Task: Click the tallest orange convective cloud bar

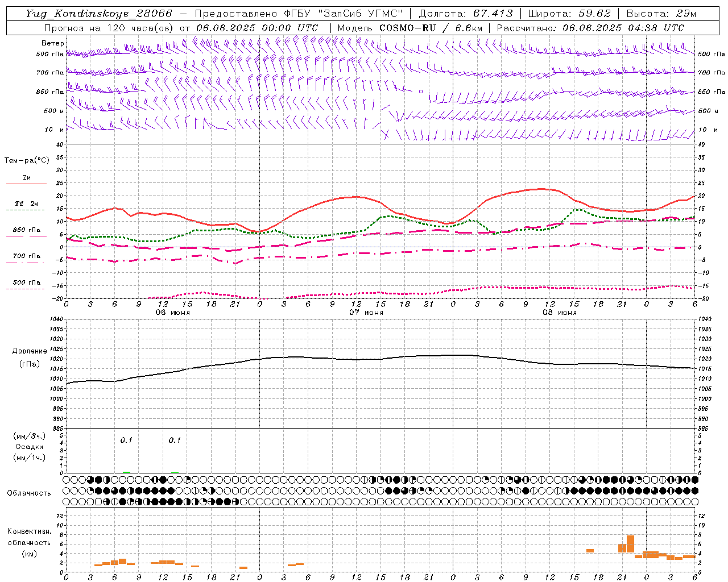Action: tap(630, 544)
